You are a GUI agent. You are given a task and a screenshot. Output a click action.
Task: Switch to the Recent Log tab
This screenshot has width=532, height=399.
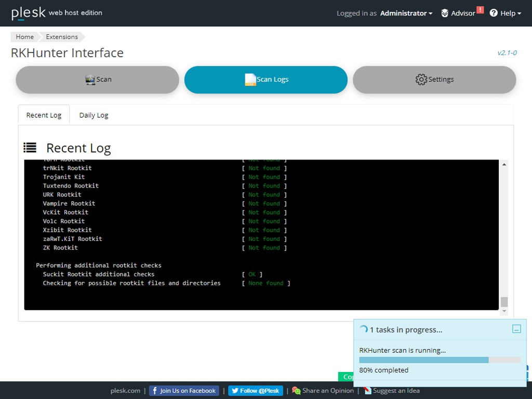pyautogui.click(x=44, y=115)
